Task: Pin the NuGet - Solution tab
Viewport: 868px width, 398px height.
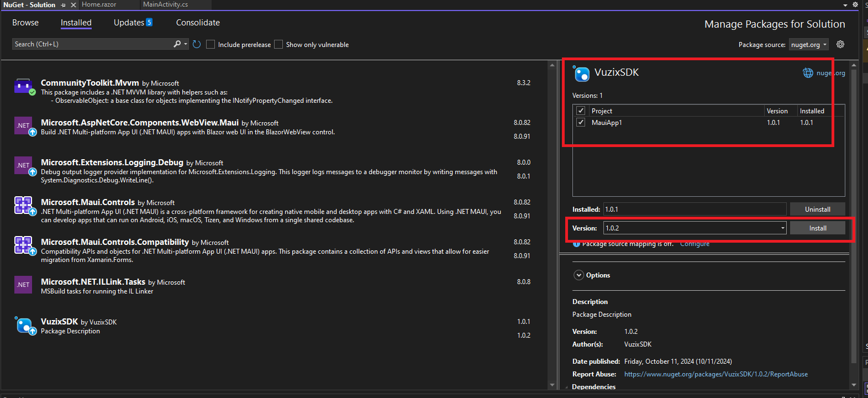Action: pyautogui.click(x=64, y=5)
